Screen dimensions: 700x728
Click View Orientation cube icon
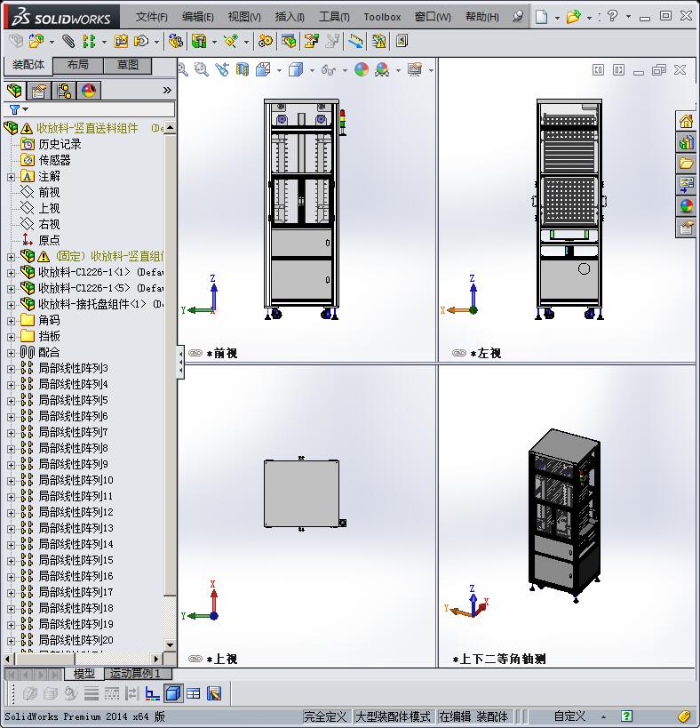click(263, 69)
